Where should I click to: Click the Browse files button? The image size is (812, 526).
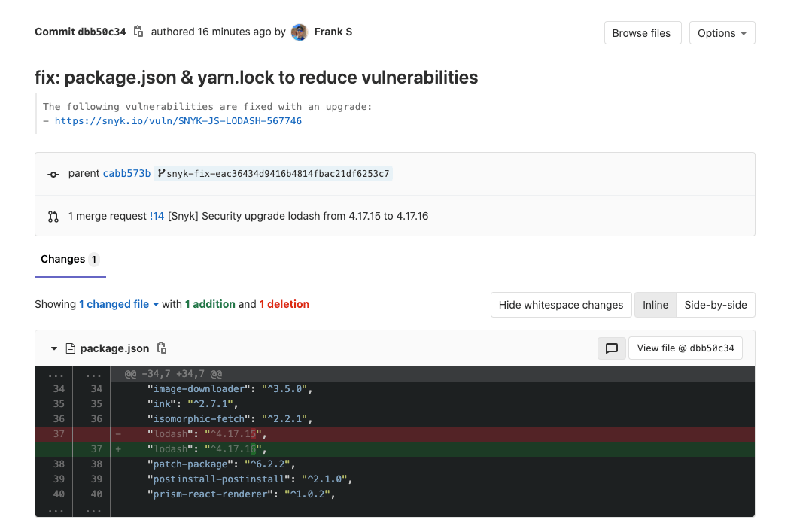coord(641,33)
